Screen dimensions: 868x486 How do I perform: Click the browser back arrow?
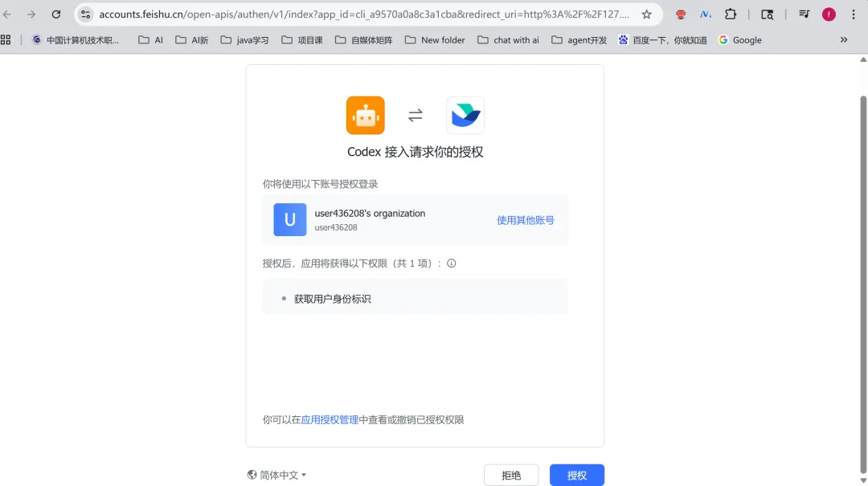click(x=8, y=14)
